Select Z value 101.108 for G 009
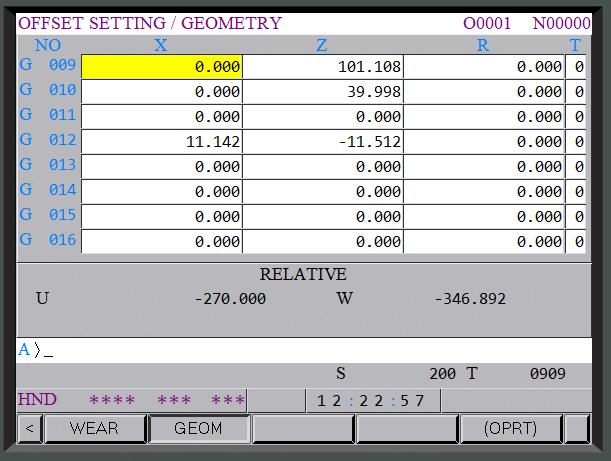Screen dimensions: 611x461 (323, 67)
